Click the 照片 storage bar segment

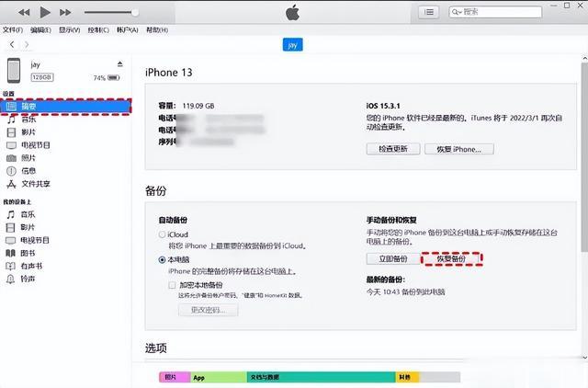[175, 377]
